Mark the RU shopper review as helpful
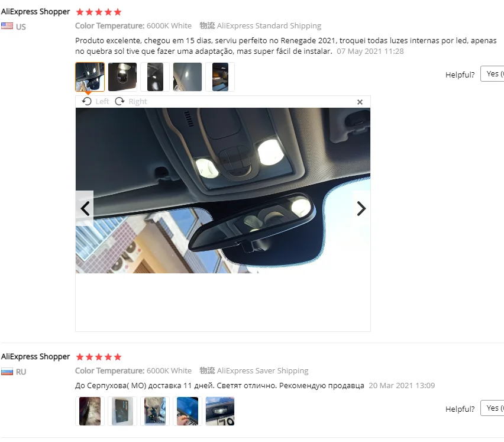504x442 pixels. (492, 408)
